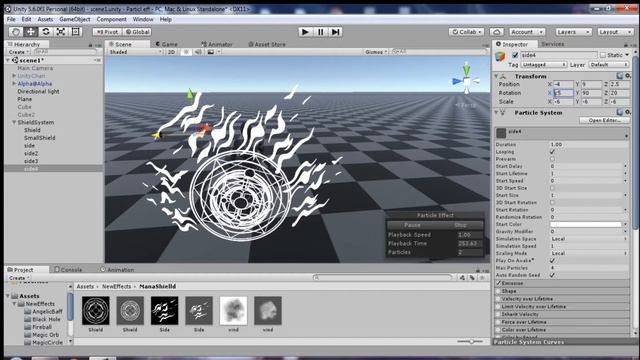This screenshot has height=360, width=640.
Task: Pause the game preview
Action: click(x=320, y=32)
